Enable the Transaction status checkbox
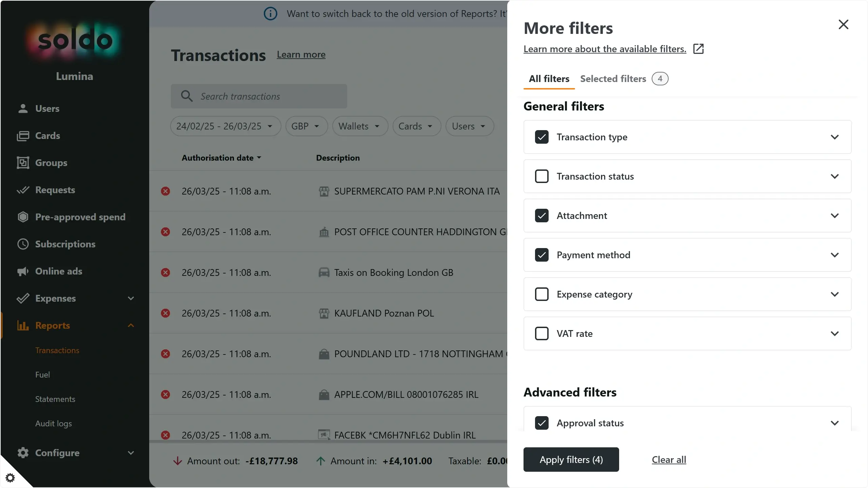Screen dimensions: 868x488 tap(541, 176)
